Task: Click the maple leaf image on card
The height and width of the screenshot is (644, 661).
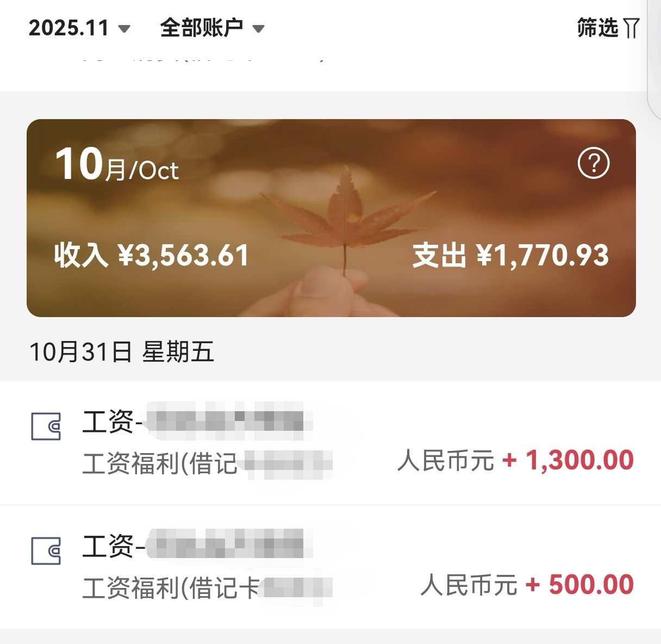Action: pos(346,218)
